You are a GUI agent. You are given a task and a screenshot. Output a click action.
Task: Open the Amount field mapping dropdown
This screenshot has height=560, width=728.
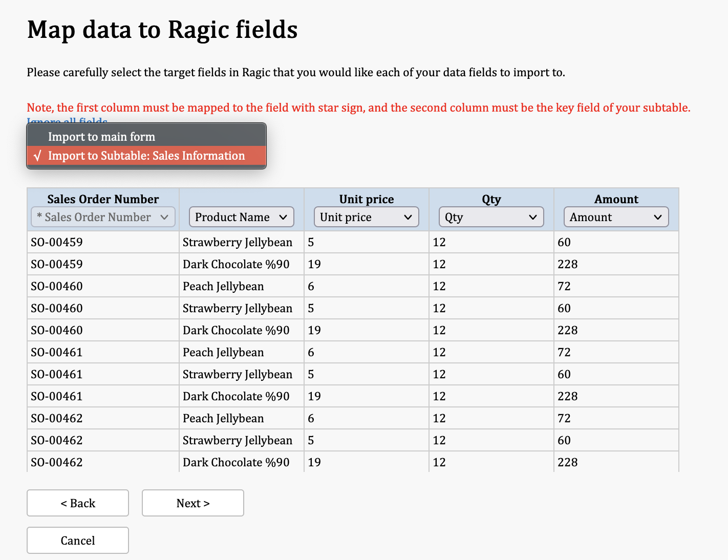pos(616,217)
